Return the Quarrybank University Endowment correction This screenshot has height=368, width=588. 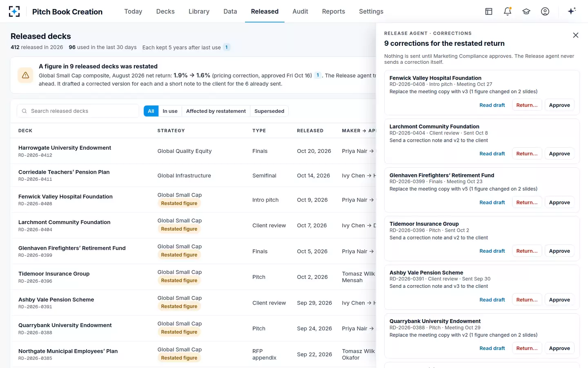coord(527,348)
